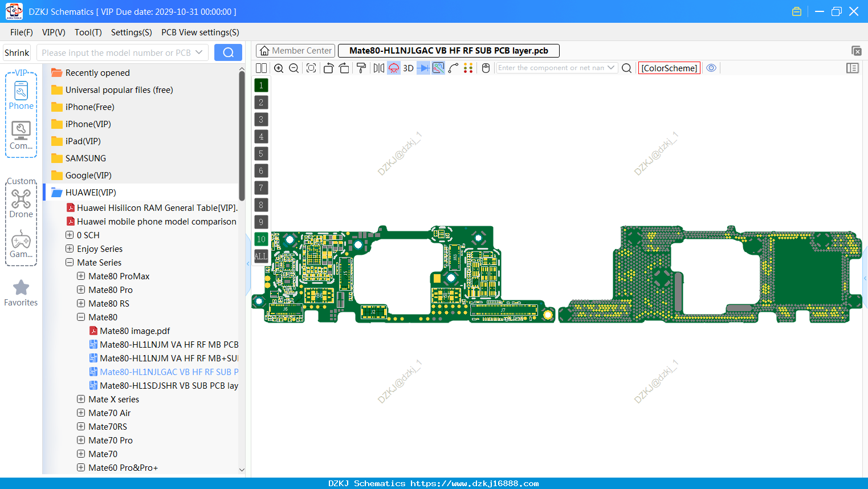Screen dimensions: 868x489
Task: Zoom out of the PCB view
Action: pyautogui.click(x=294, y=68)
